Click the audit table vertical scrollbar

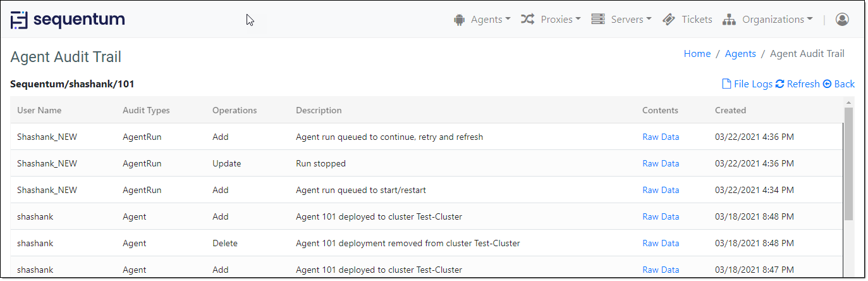pos(848,165)
